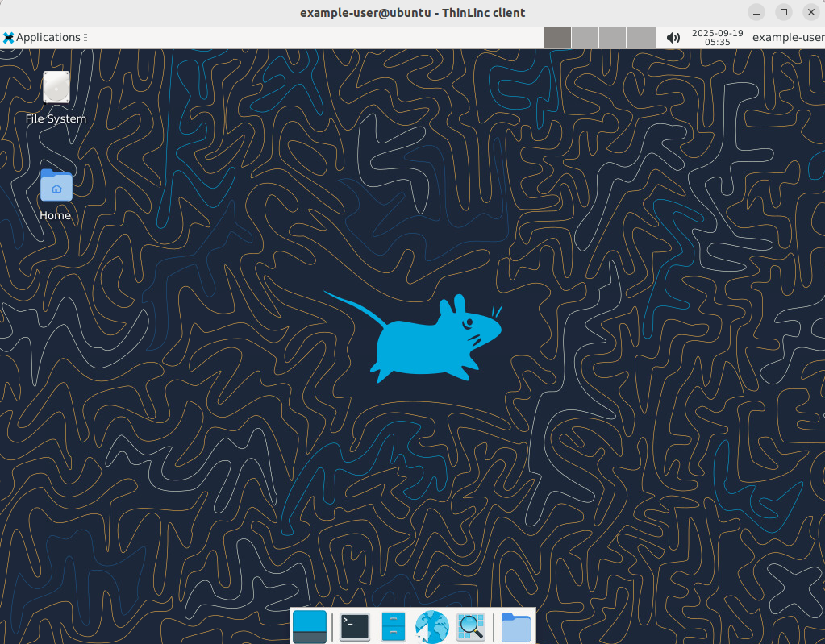The height and width of the screenshot is (644, 825).
Task: Maximize the ThinLinc client window
Action: (x=783, y=12)
